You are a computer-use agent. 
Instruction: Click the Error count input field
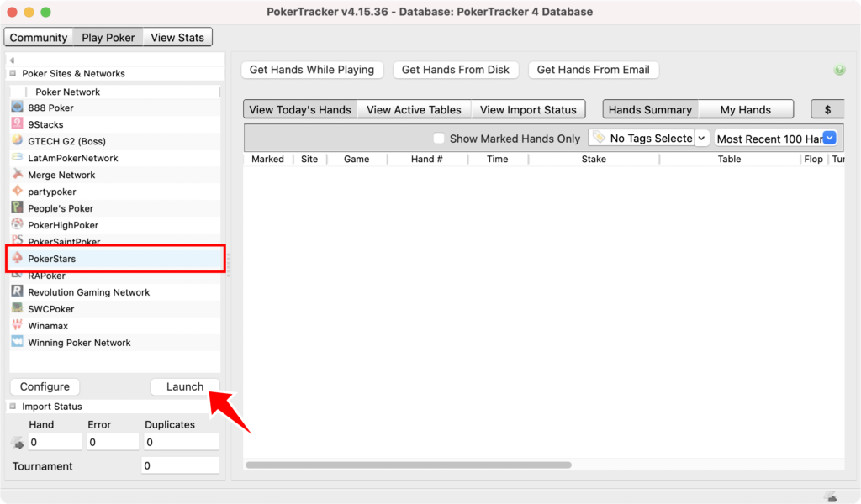coord(113,442)
